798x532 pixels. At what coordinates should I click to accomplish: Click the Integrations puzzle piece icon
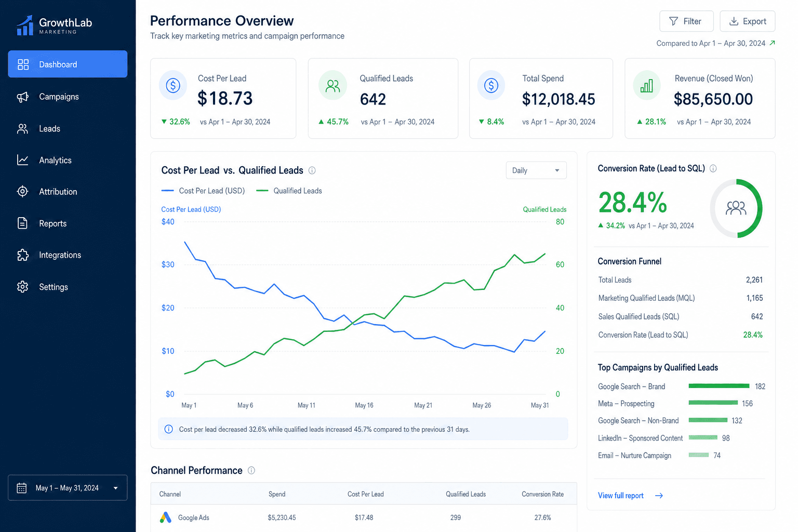[22, 255]
